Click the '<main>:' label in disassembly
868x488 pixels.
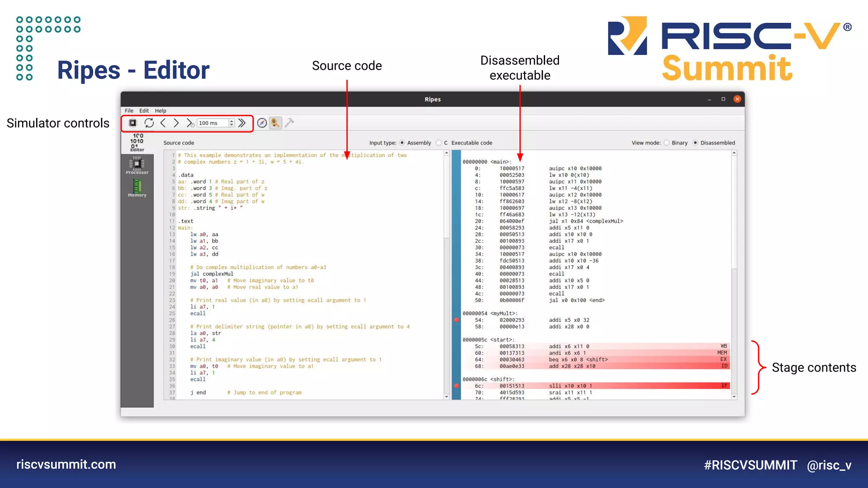click(x=501, y=162)
